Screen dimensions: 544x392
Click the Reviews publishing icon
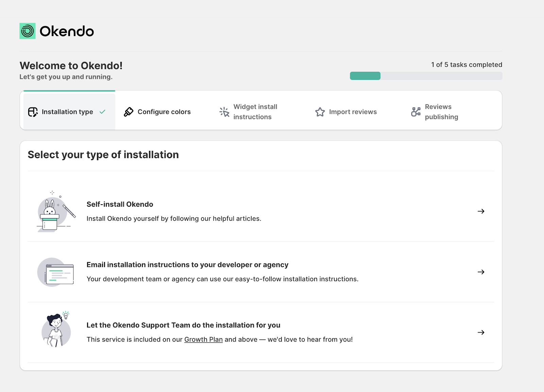pos(416,112)
